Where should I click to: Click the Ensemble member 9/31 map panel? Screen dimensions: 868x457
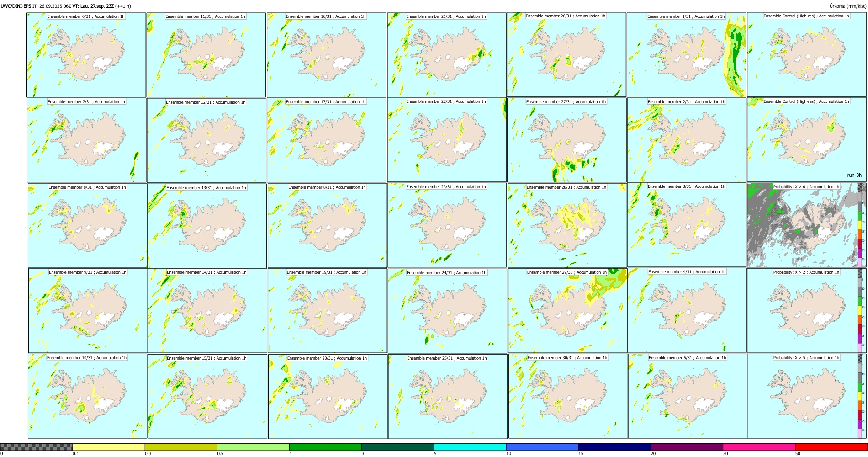coord(88,311)
